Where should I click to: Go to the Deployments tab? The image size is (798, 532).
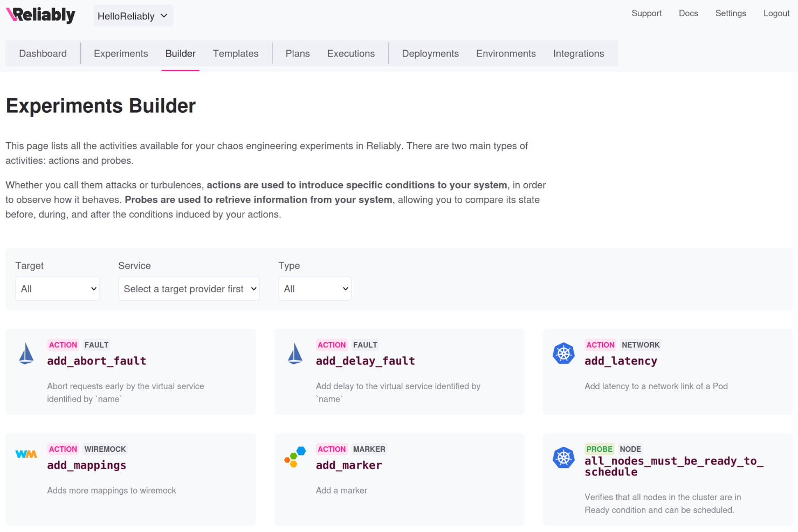pos(430,53)
